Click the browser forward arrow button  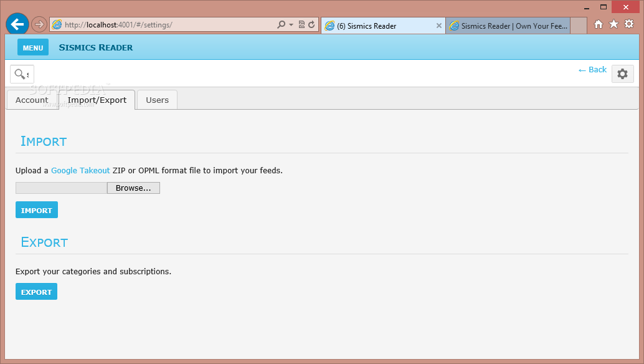click(39, 25)
